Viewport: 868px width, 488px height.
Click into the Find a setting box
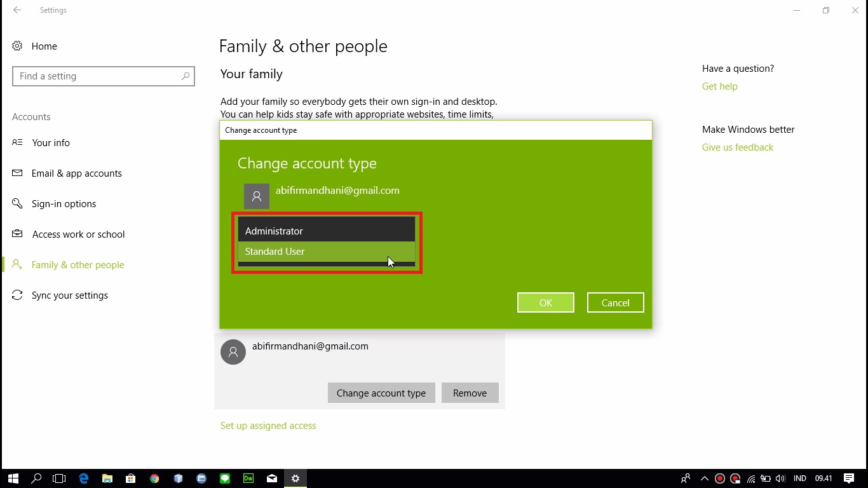95,76
